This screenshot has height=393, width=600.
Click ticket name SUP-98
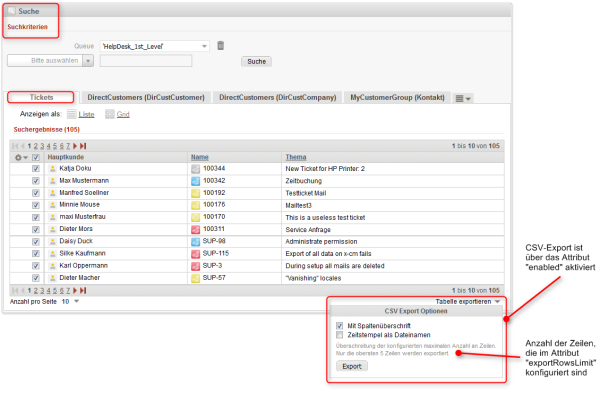[x=214, y=241]
